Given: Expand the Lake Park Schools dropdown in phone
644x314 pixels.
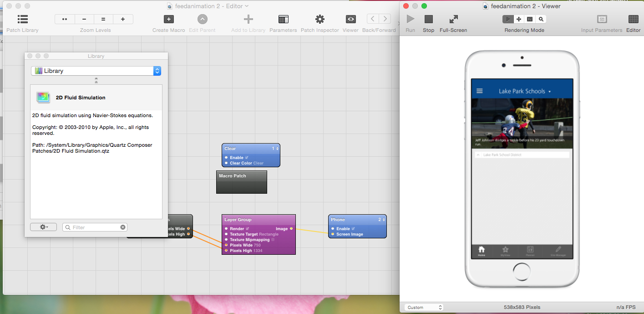Looking at the screenshot, I should click(x=549, y=92).
